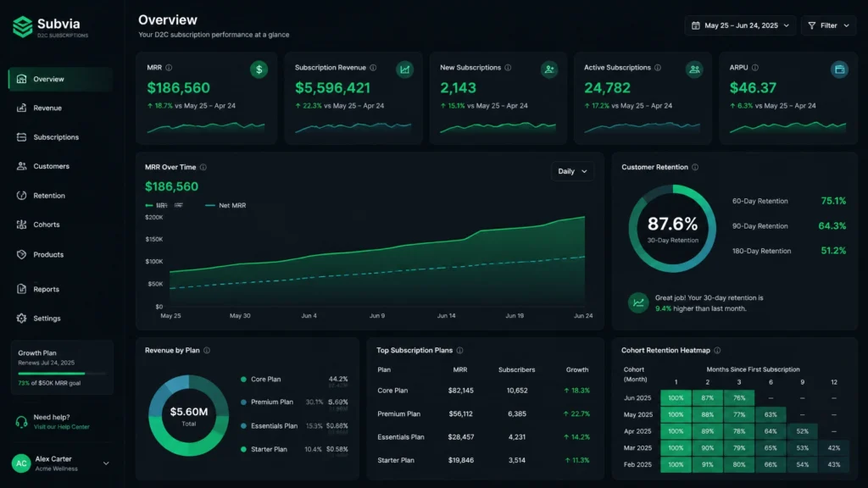This screenshot has width=868, height=488.
Task: Click the Growth column header
Action: pos(576,369)
